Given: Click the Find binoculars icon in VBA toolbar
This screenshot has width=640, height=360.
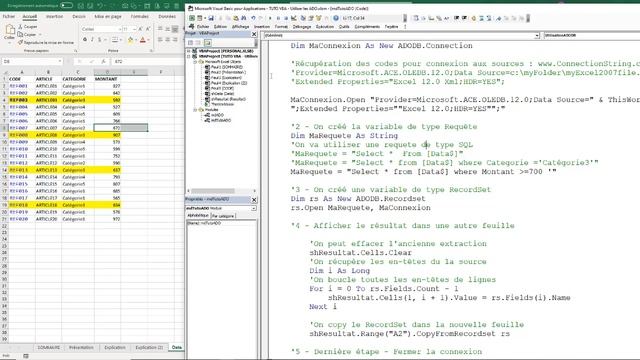Looking at the screenshot, I should click(244, 18).
